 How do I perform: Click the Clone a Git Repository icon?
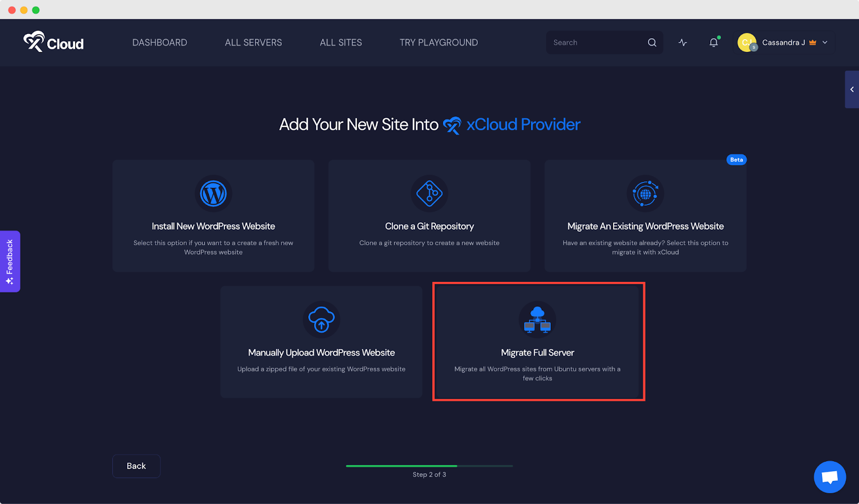(x=429, y=194)
